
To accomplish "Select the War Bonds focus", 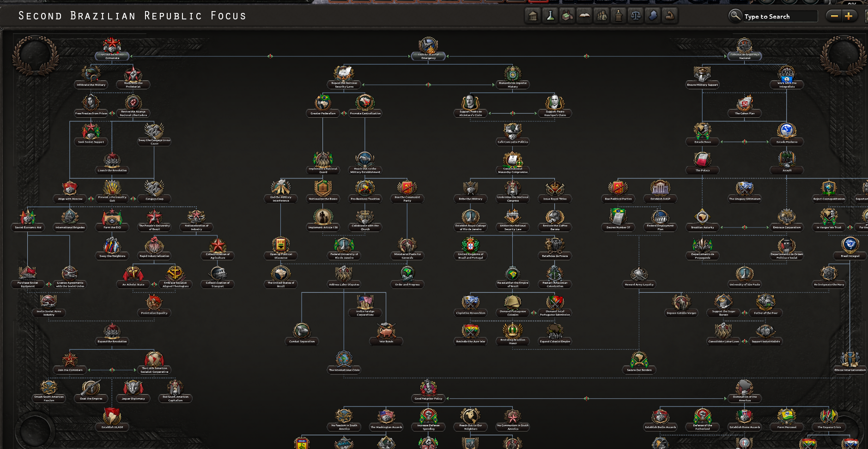I will pos(386,334).
